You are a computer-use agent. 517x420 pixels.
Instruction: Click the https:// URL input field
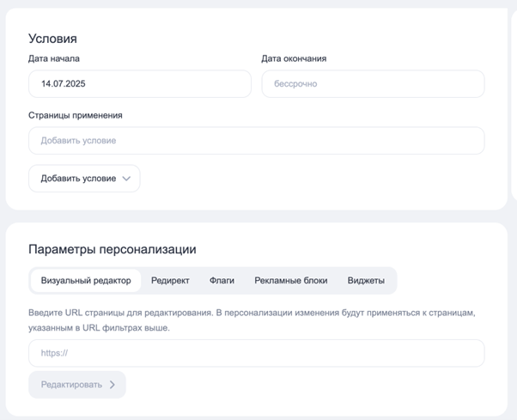256,353
